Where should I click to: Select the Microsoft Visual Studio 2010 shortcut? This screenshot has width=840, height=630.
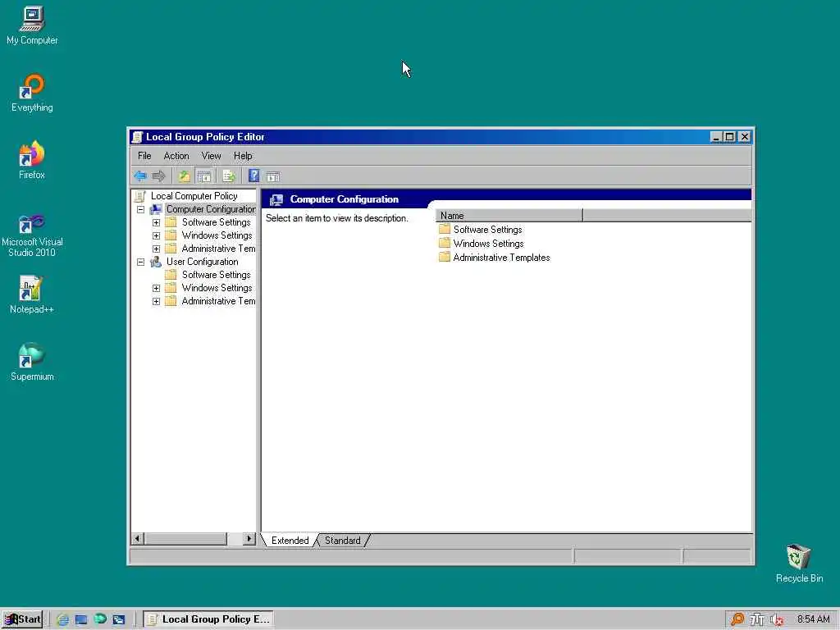32,235
